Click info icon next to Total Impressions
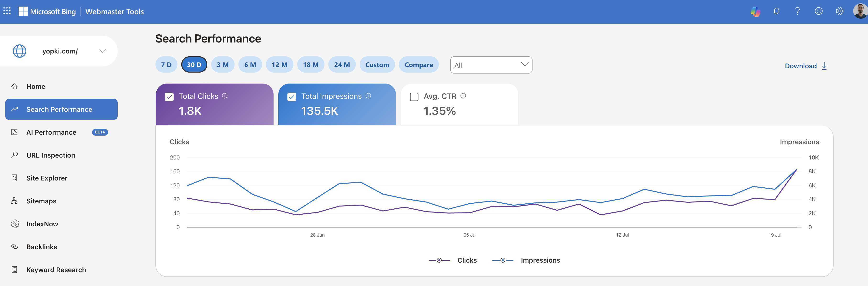Image resolution: width=868 pixels, height=286 pixels. pos(368,96)
